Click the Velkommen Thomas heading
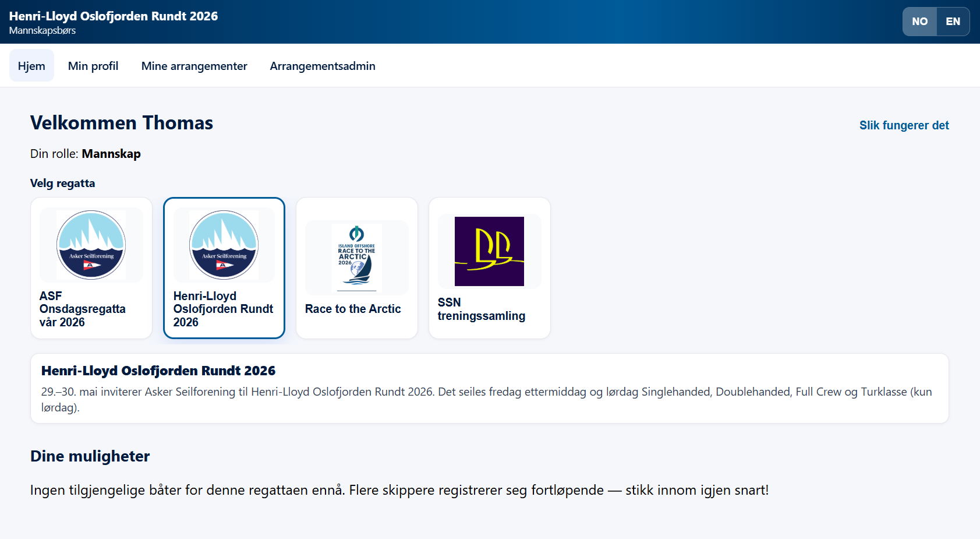Image resolution: width=980 pixels, height=539 pixels. click(x=122, y=123)
